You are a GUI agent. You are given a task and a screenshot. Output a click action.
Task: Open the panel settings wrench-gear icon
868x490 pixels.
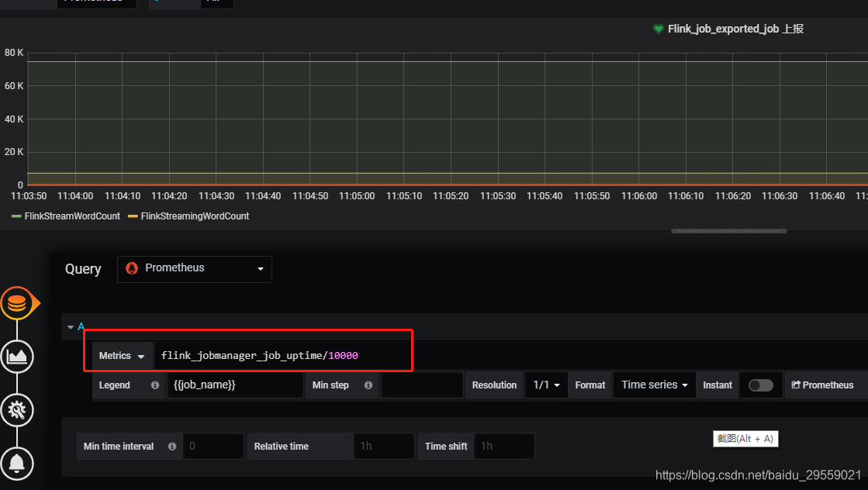coord(17,410)
